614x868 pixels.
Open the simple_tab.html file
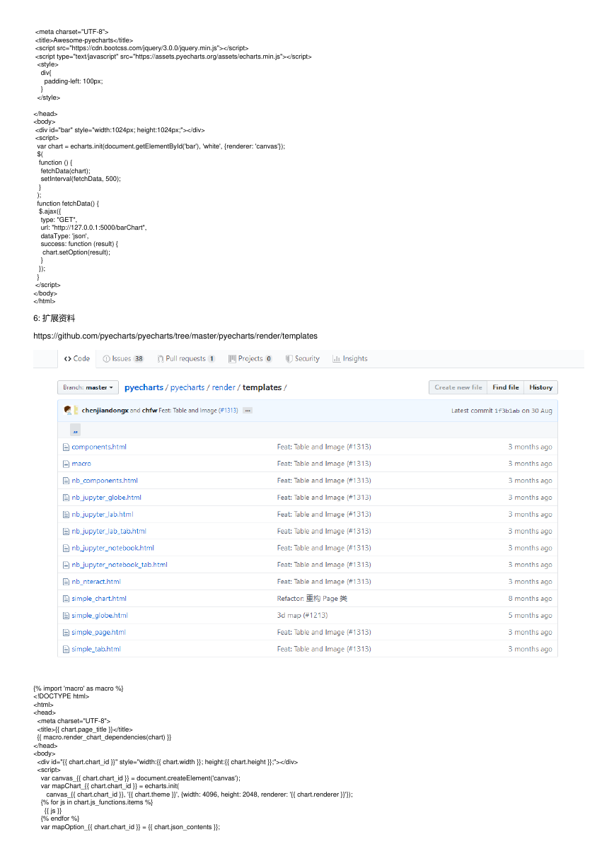(x=96, y=649)
